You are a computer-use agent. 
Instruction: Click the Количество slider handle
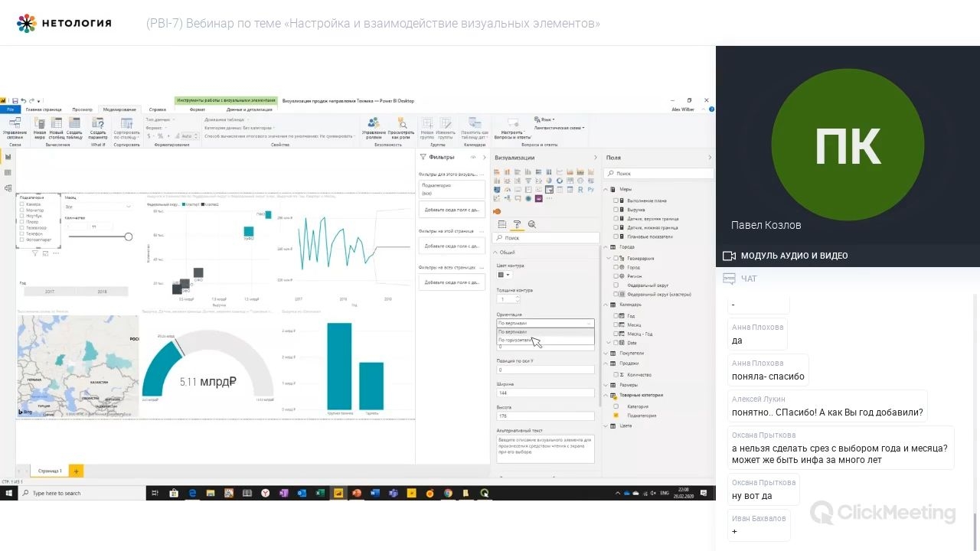[x=128, y=236]
